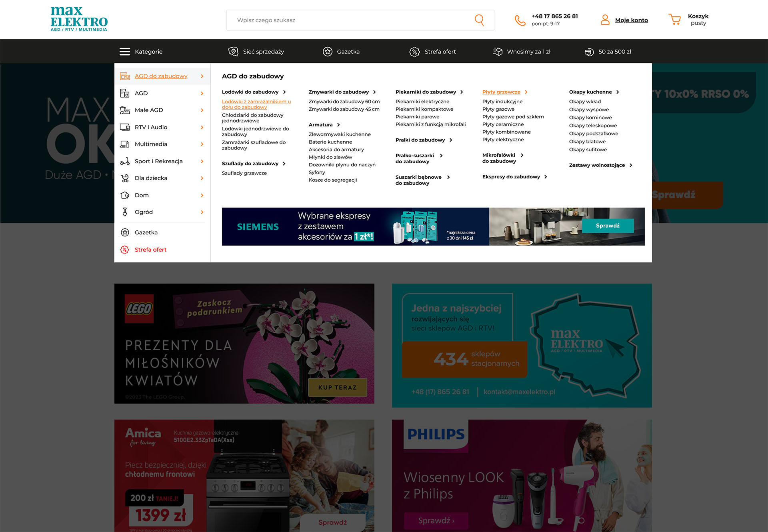Expand the RTV i Audio category chevron
Image resolution: width=768 pixels, height=532 pixels.
202,127
